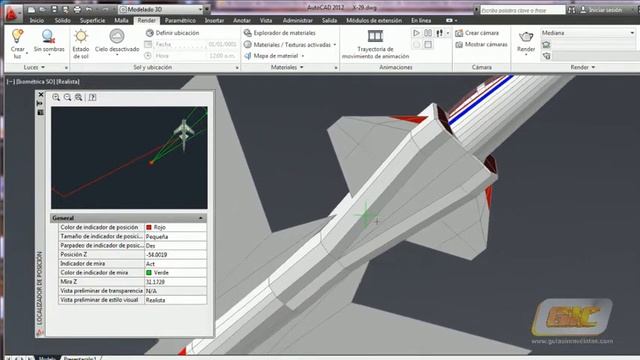This screenshot has width=640, height=360.
Task: Click the Crear luz lightbulb icon
Action: coord(18,36)
